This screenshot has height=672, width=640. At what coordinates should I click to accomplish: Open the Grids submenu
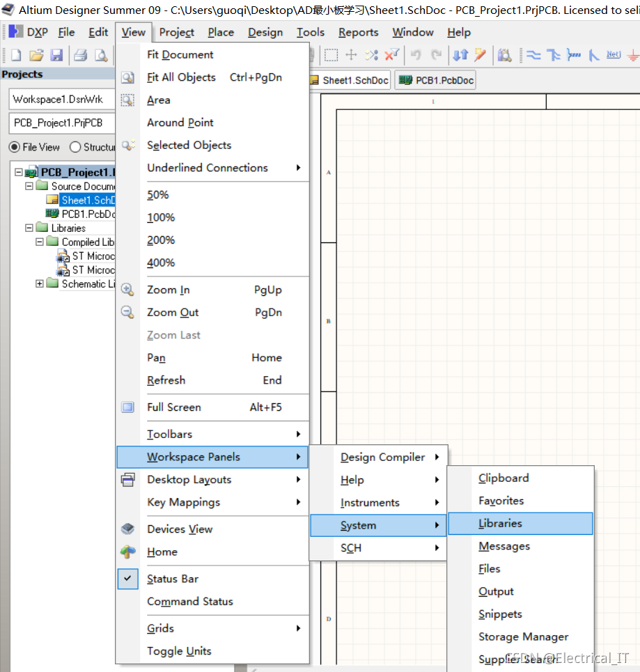(x=213, y=628)
